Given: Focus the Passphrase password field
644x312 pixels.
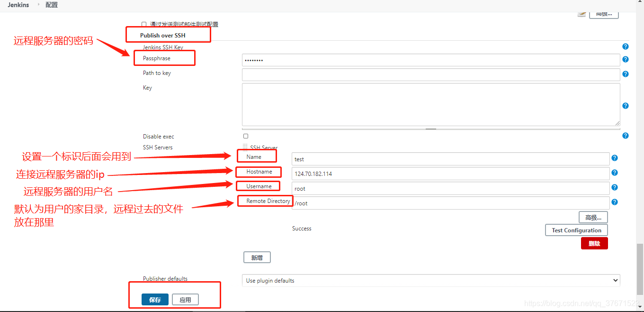Looking at the screenshot, I should pyautogui.click(x=431, y=60).
